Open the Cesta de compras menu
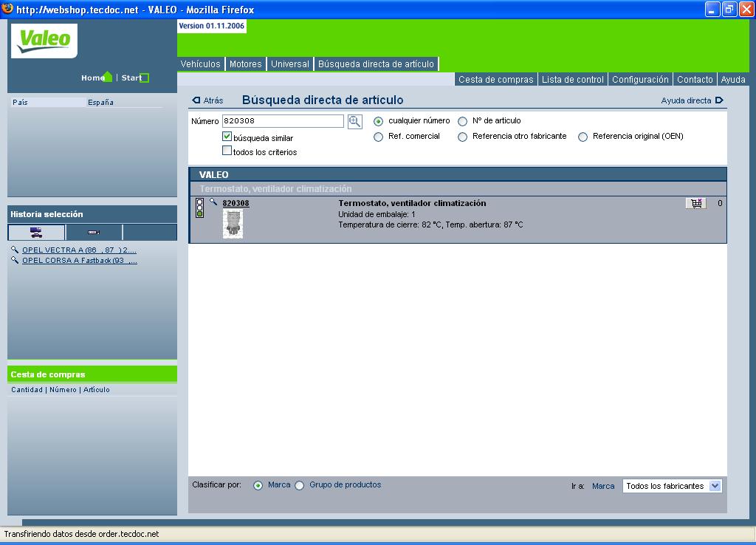This screenshot has height=545, width=756. [x=495, y=80]
